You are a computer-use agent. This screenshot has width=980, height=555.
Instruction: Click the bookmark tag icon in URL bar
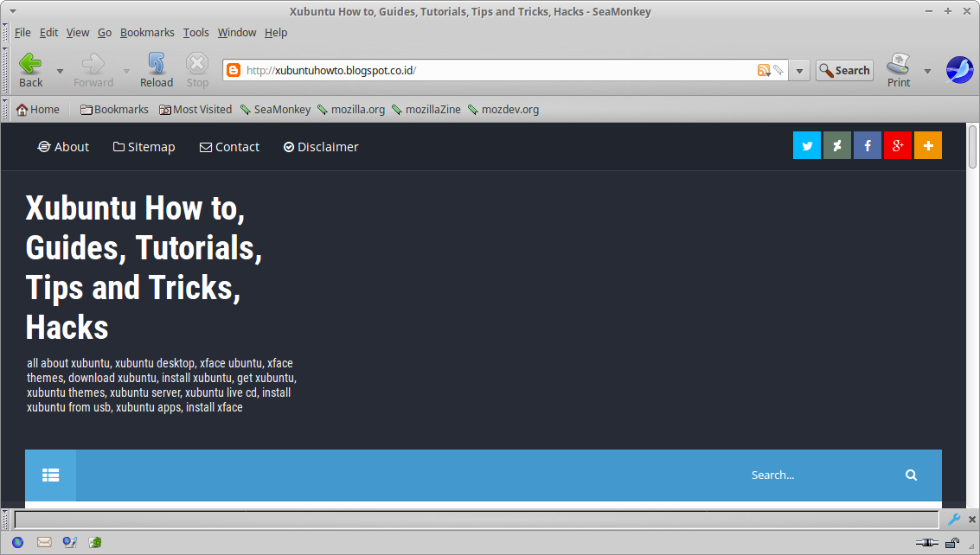pos(778,70)
